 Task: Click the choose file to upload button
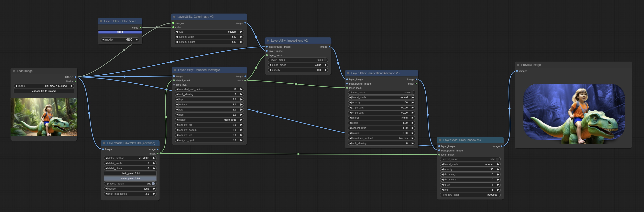tap(44, 91)
